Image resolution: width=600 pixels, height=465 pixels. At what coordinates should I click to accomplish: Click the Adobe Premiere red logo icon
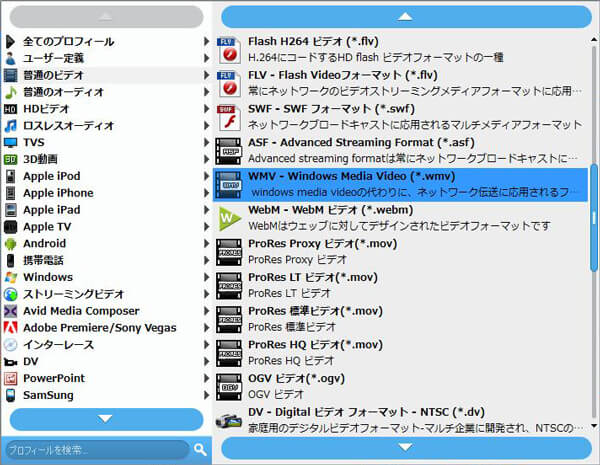pyautogui.click(x=10, y=328)
